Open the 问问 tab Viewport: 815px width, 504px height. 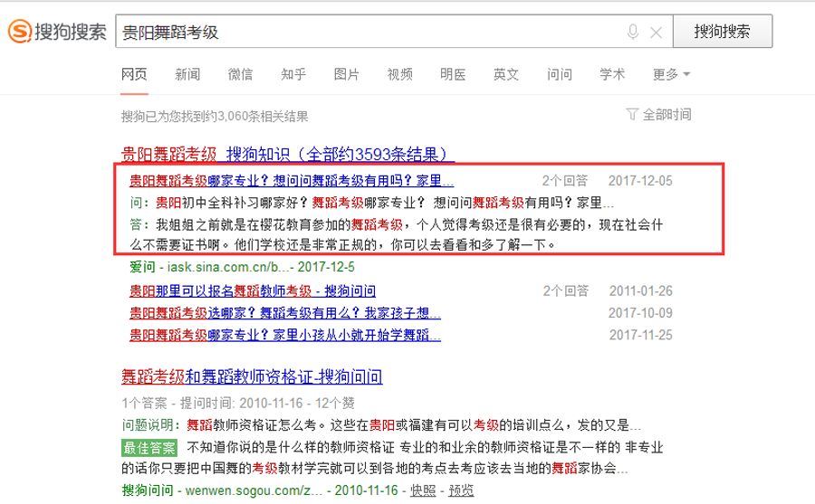pyautogui.click(x=560, y=74)
